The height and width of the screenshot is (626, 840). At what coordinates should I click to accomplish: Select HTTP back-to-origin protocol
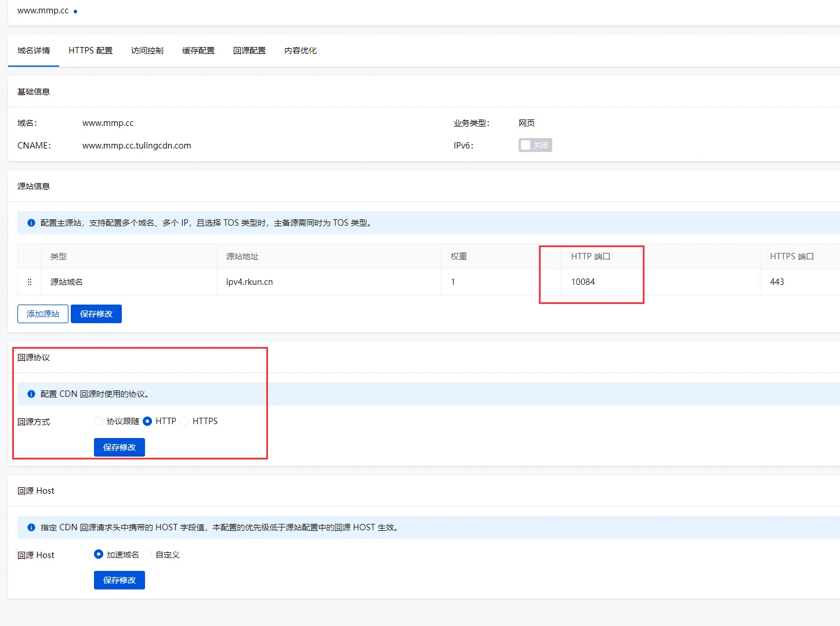pyautogui.click(x=147, y=421)
